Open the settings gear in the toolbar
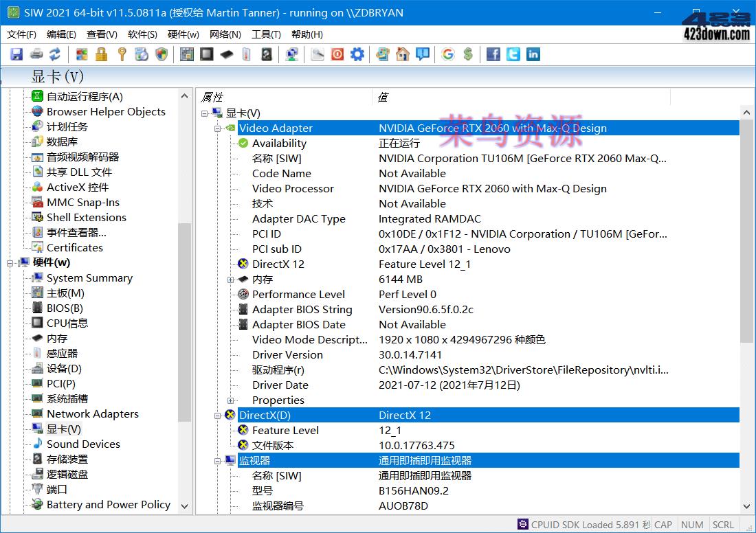The image size is (756, 533). tap(357, 54)
